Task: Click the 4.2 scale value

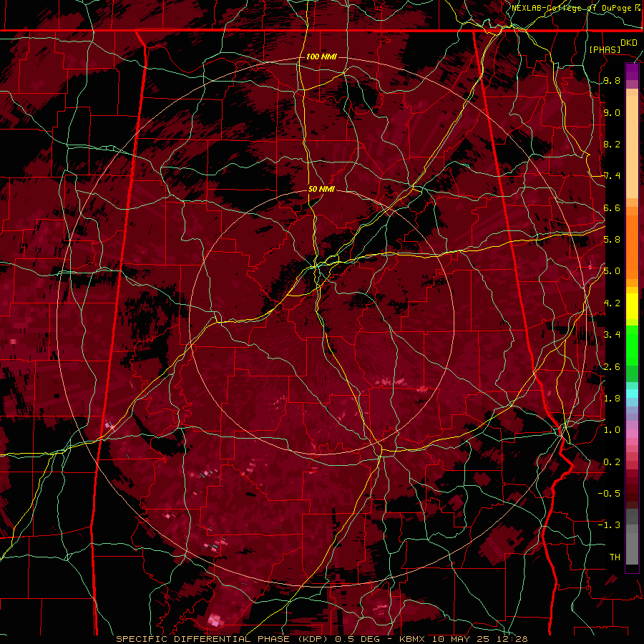Action: pos(612,303)
